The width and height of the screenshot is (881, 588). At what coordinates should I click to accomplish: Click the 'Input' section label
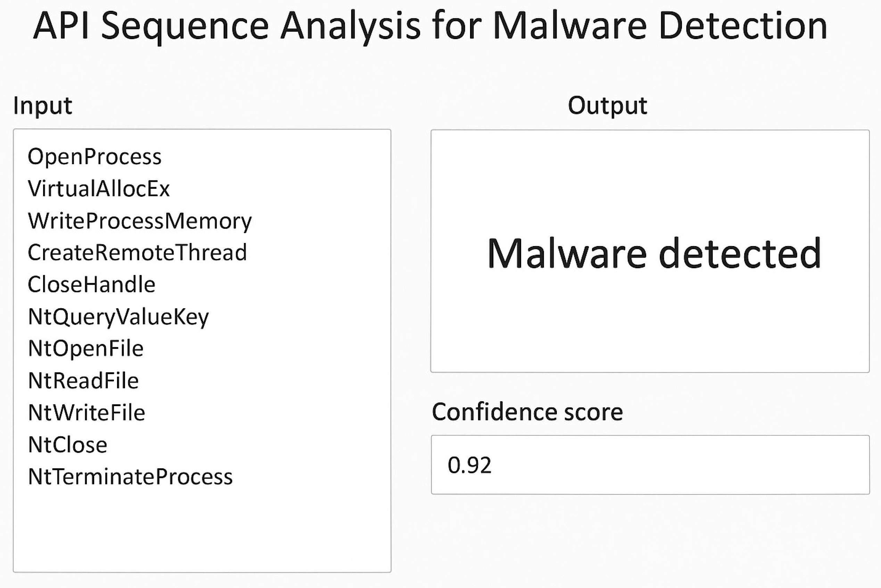[x=42, y=106]
